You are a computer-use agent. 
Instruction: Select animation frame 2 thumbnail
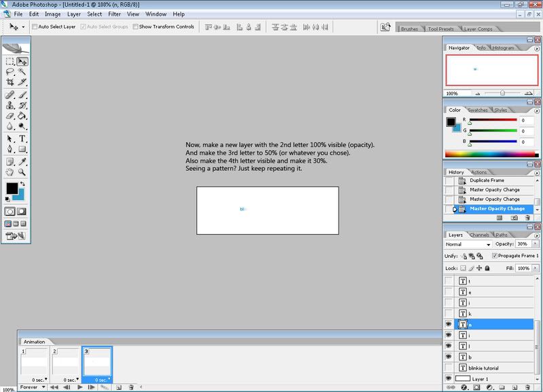(x=65, y=362)
